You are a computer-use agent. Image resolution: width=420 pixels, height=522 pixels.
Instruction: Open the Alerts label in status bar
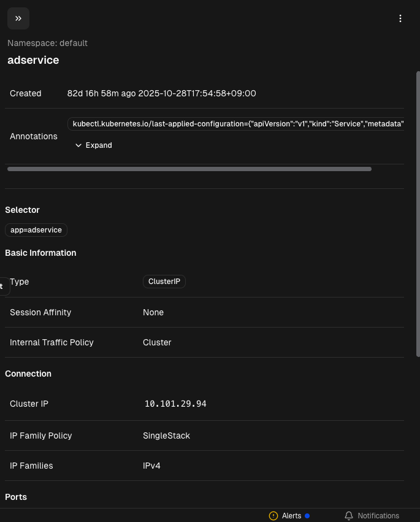[291, 516]
